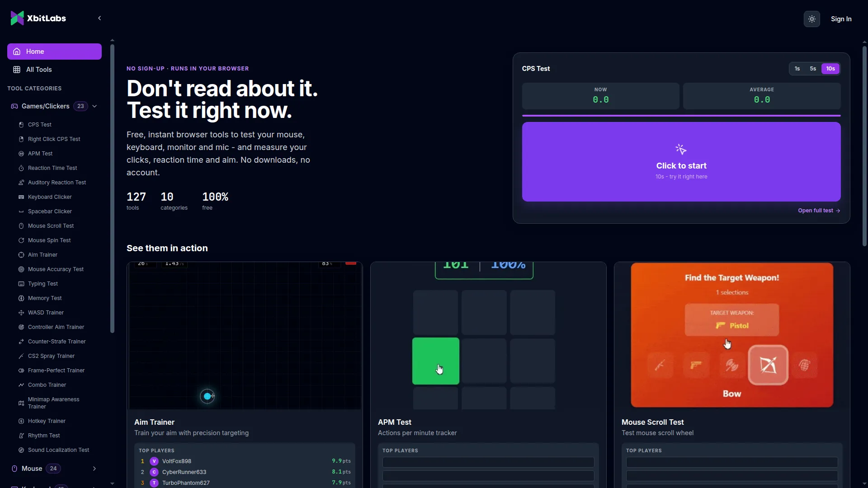Select the 10s duration option
Image resolution: width=868 pixels, height=488 pixels.
click(830, 69)
